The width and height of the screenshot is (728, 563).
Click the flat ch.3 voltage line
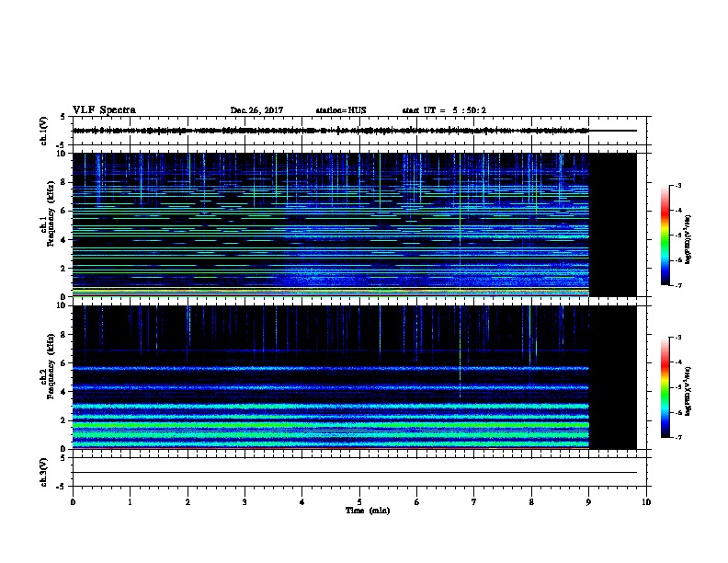pos(355,473)
